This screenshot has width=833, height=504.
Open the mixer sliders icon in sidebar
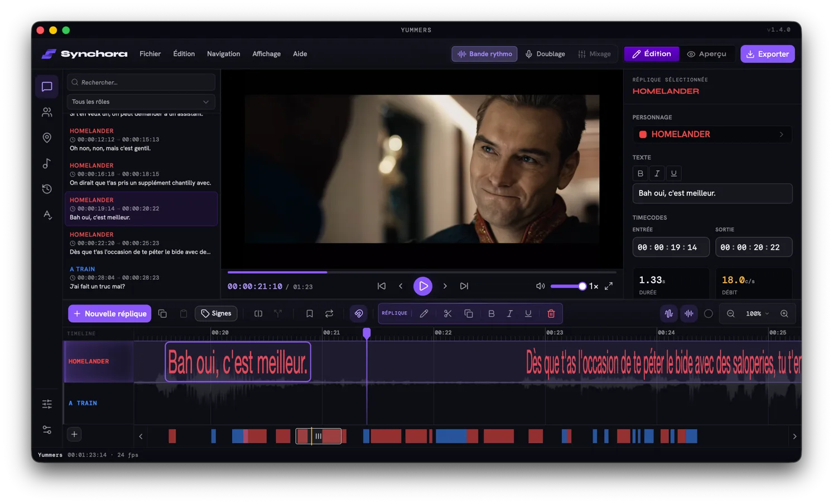[47, 404]
